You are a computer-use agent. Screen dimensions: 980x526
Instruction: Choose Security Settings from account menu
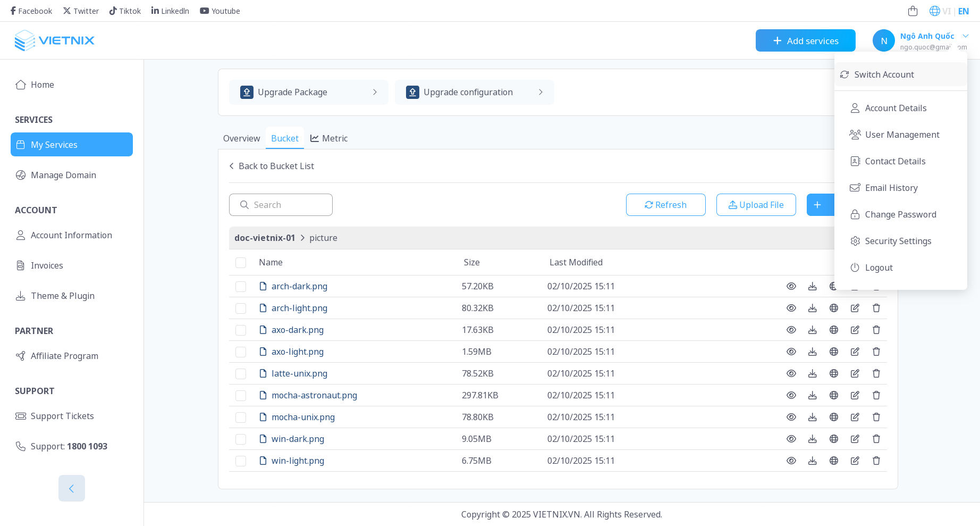(x=898, y=241)
